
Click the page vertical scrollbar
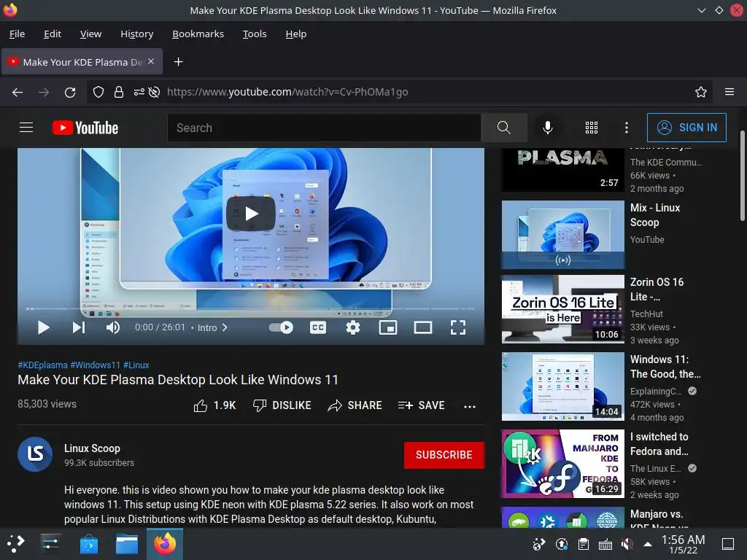click(742, 176)
